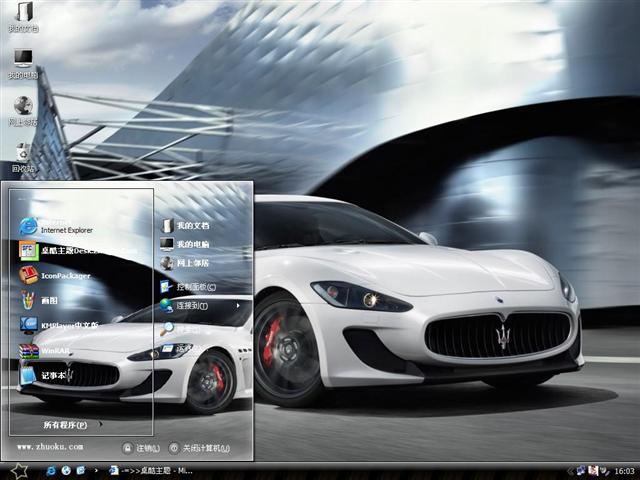Expand 所有程序(P) programs list

(72, 424)
